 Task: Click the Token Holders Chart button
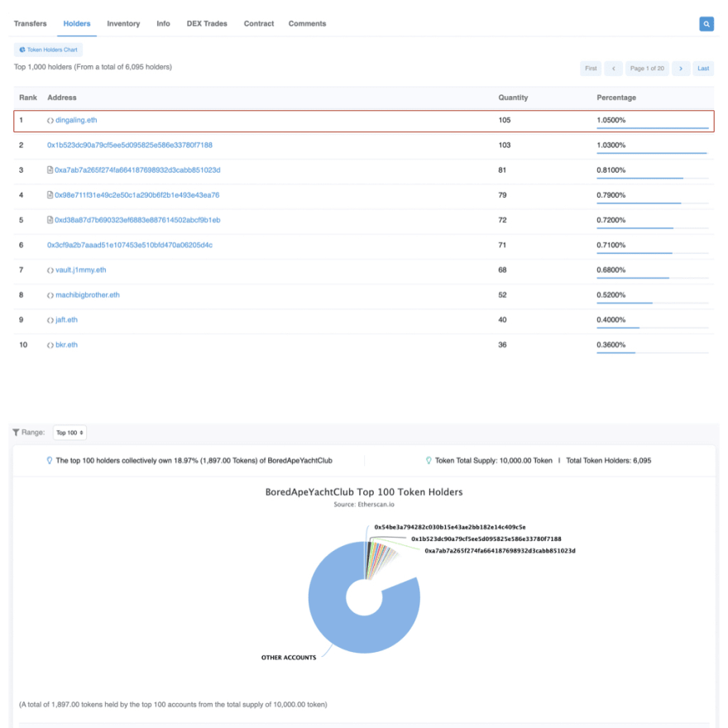coord(48,50)
